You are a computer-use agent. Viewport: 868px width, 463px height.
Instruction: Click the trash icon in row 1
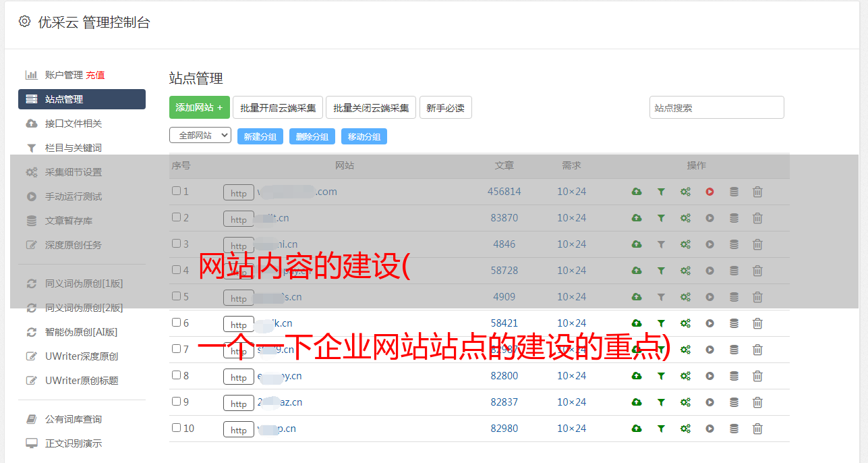pyautogui.click(x=757, y=192)
